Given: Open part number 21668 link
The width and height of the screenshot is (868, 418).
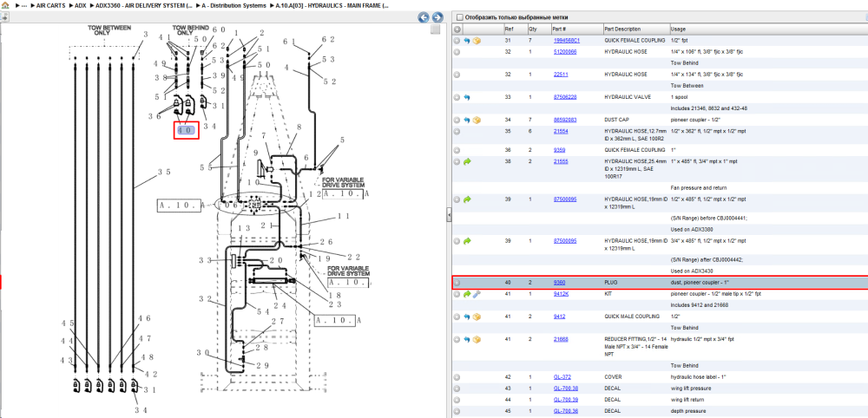Looking at the screenshot, I should coord(561,339).
